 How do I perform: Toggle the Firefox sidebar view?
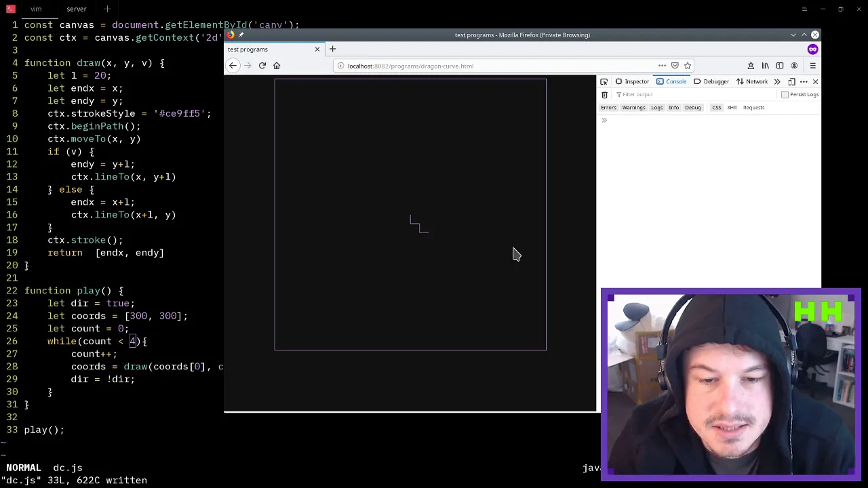(x=780, y=66)
